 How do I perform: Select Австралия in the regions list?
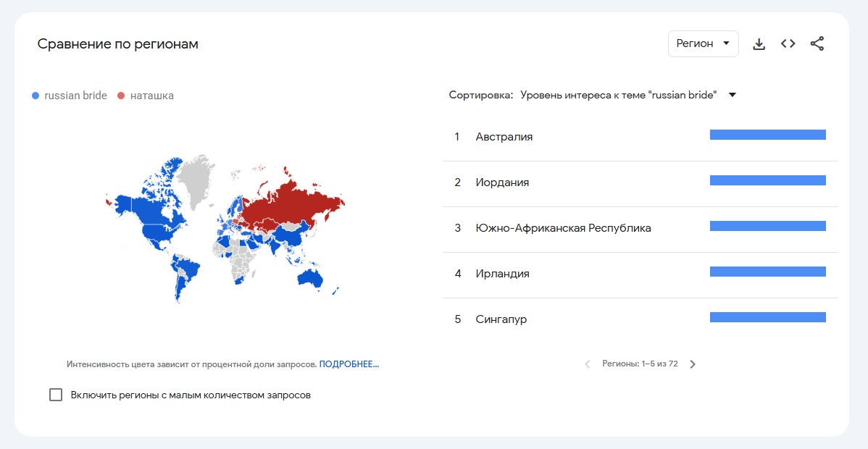(640, 137)
